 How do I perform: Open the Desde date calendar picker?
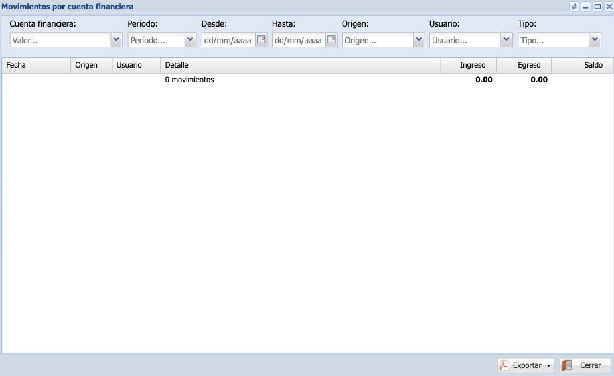tap(261, 40)
